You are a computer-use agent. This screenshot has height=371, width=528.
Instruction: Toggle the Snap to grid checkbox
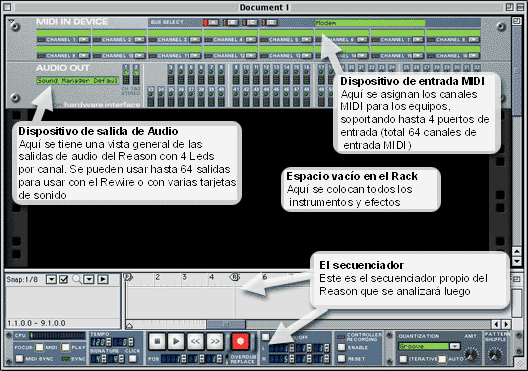(x=64, y=279)
